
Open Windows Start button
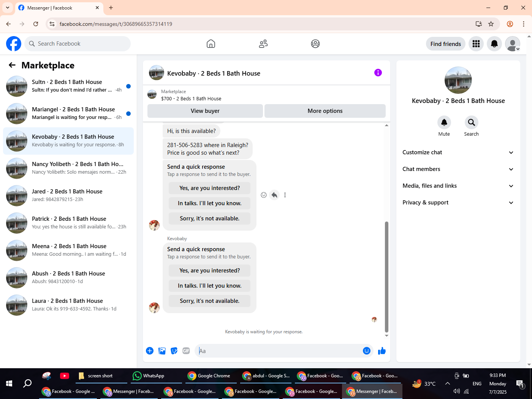click(x=9, y=383)
